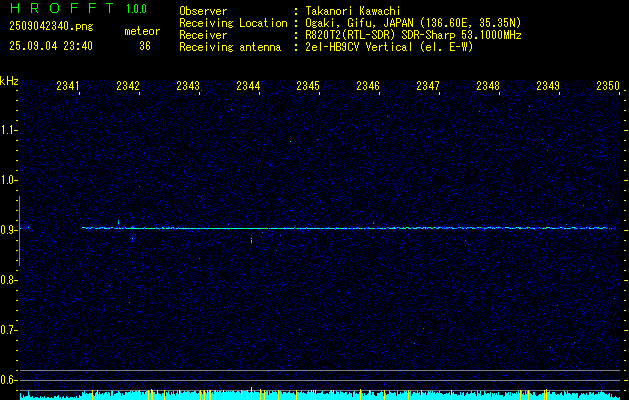Click version number 1.0.0

(x=136, y=9)
